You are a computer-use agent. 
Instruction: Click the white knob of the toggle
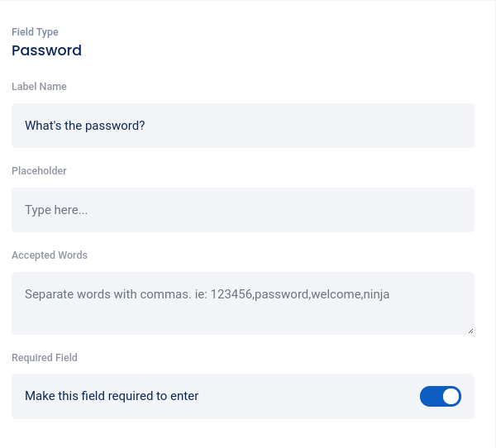coord(451,397)
